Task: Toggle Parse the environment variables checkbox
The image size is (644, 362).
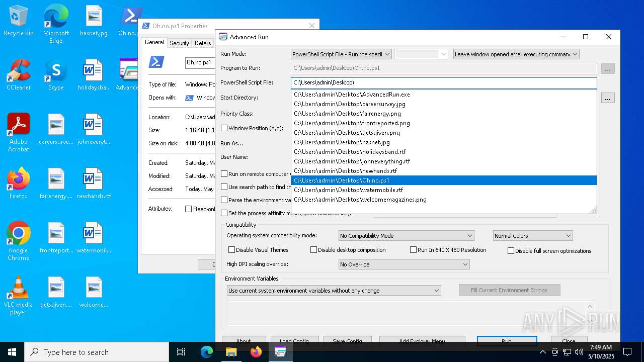Action: point(224,200)
